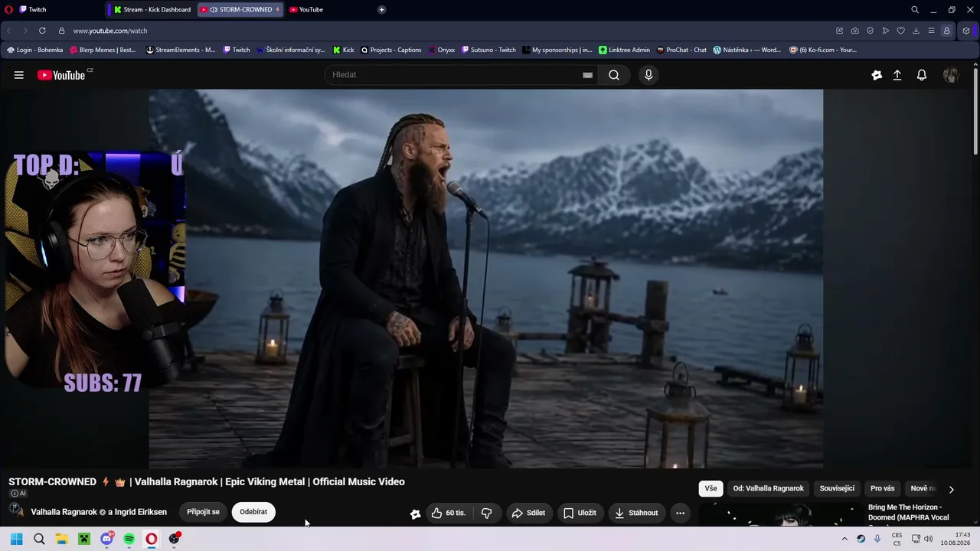The height and width of the screenshot is (551, 980).
Task: Open StreamElements bookmark
Action: [181, 50]
